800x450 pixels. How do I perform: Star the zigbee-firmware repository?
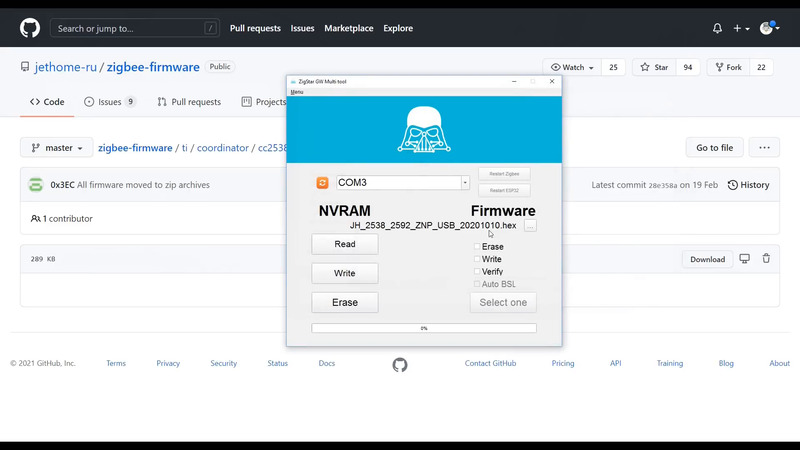tap(654, 68)
